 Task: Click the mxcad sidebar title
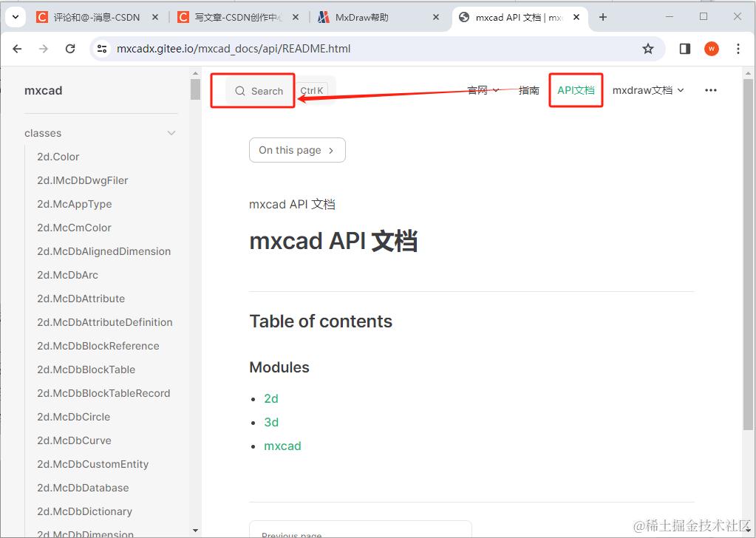44,91
